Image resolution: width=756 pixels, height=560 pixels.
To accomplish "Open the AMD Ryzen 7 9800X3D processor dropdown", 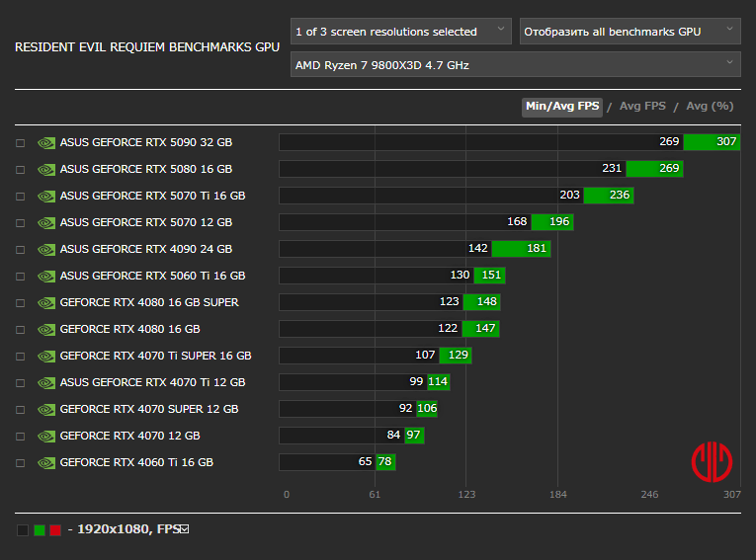I will click(515, 65).
